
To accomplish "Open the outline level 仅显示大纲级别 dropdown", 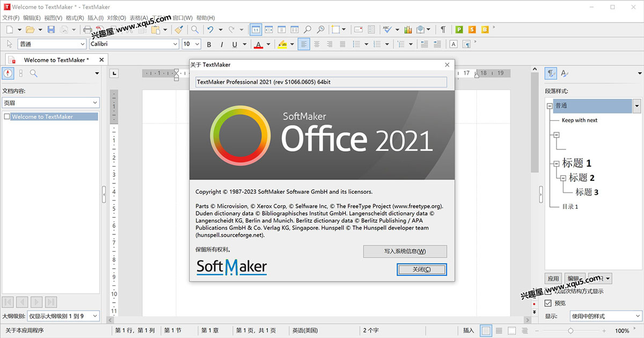I will click(63, 317).
